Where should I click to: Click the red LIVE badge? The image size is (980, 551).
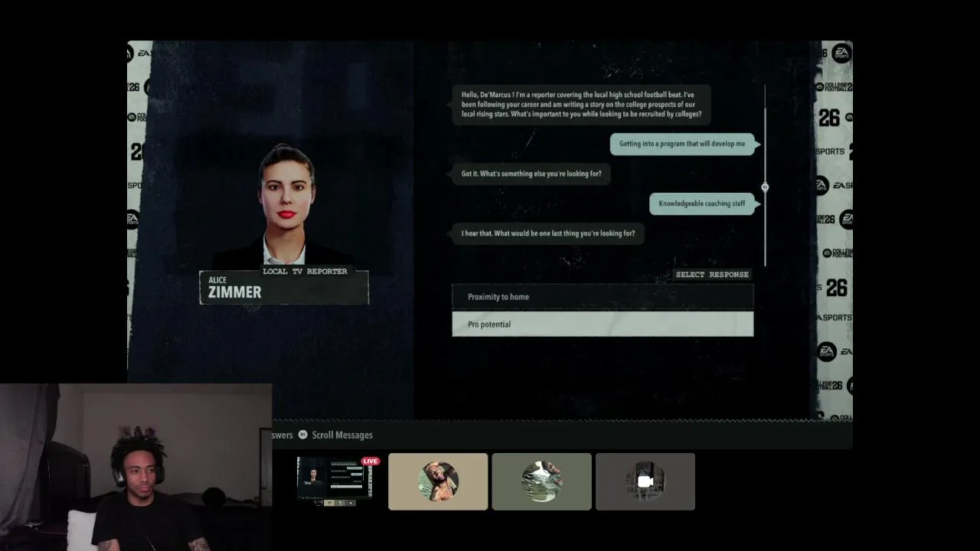[371, 461]
